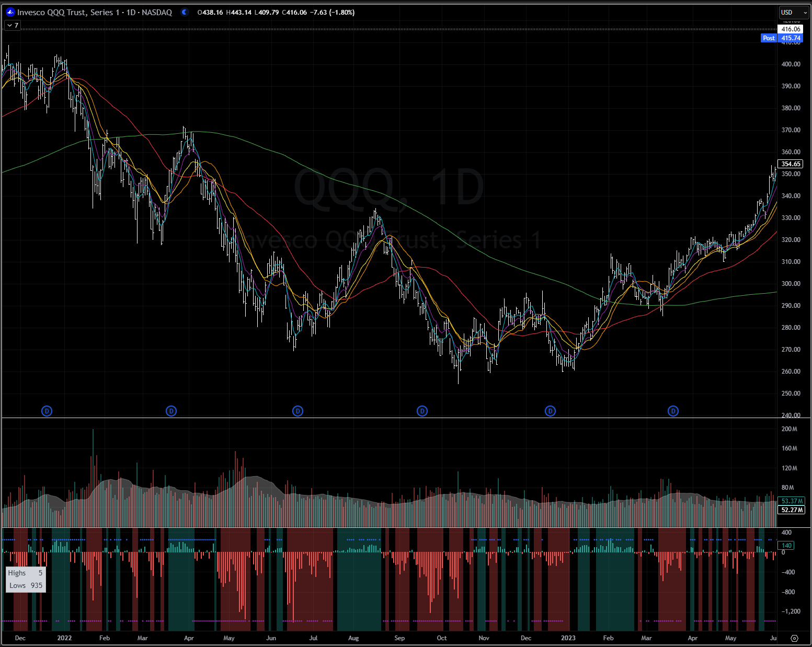Click the 416.06 last price label
The width and height of the screenshot is (812, 647).
[x=791, y=29]
